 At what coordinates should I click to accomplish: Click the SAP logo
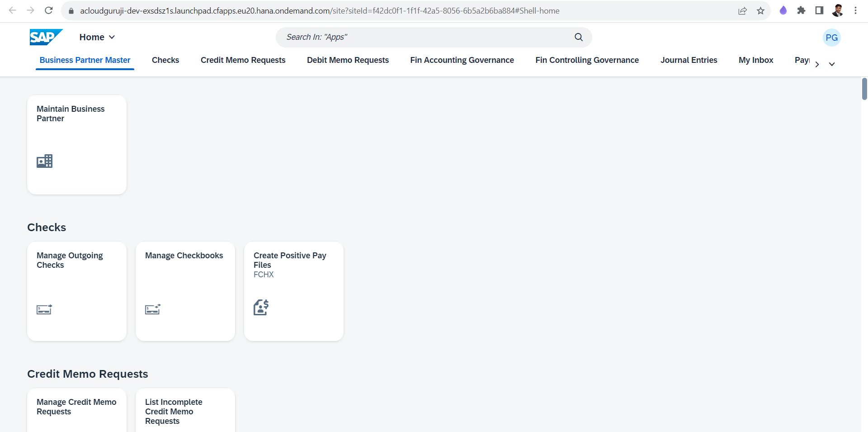click(46, 37)
